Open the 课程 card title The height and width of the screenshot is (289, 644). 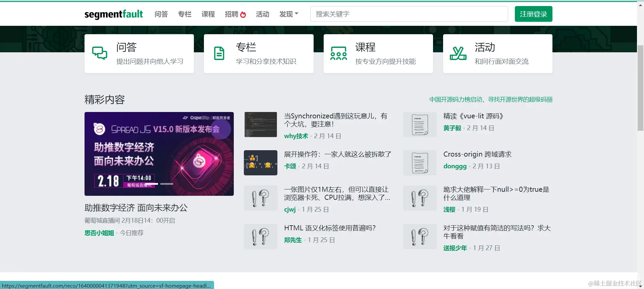365,47
